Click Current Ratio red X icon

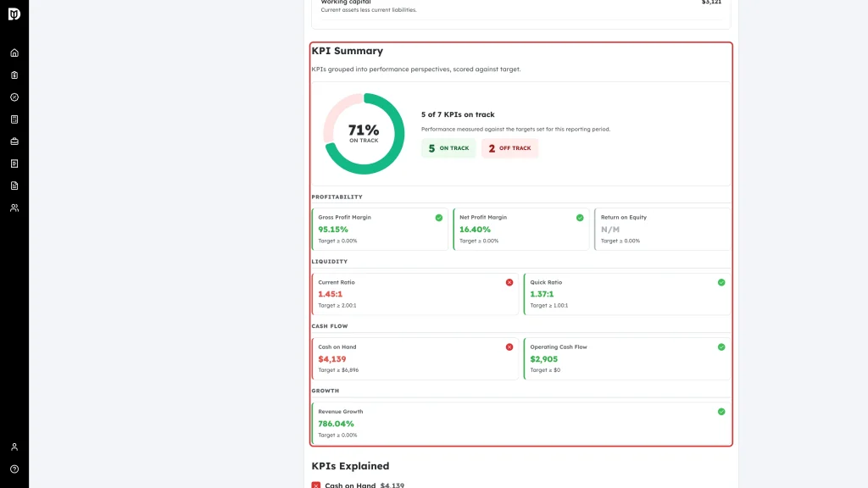[509, 283]
